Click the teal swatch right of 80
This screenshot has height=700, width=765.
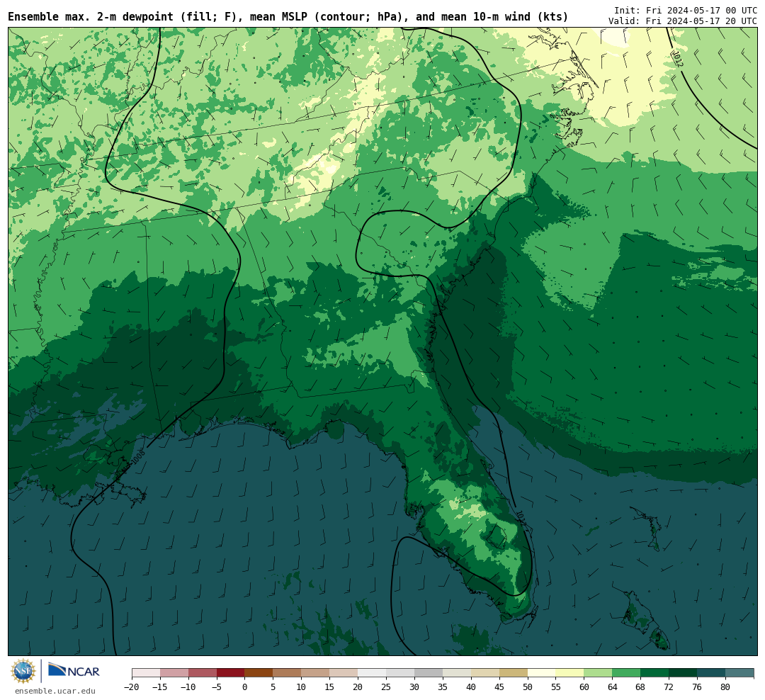[739, 673]
